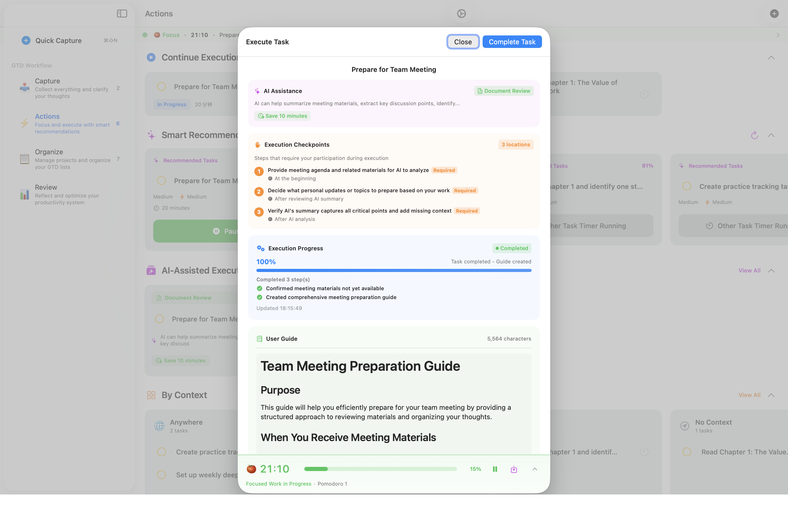Collapse the By Context section chevron
This screenshot has height=532, width=788.
pyautogui.click(x=771, y=395)
